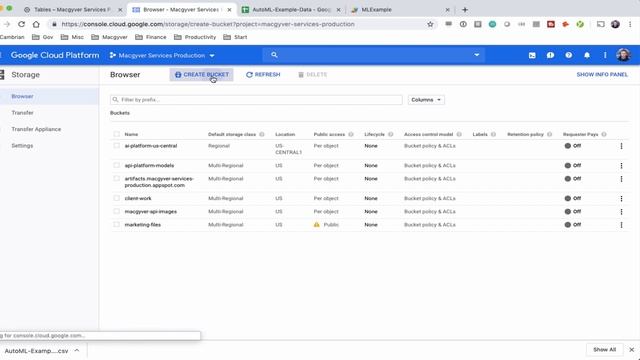Screen dimensions: 640x360
Task: Click Labels column info icon
Action: coord(493,134)
